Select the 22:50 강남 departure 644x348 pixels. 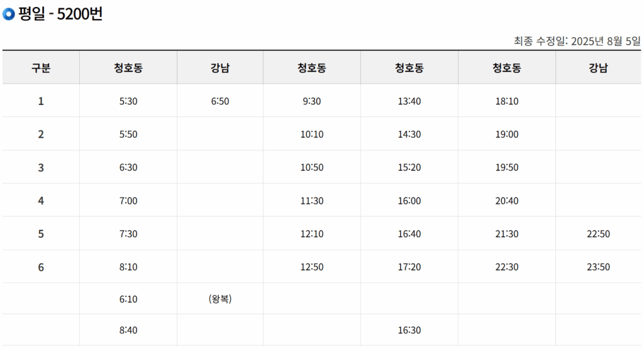pyautogui.click(x=598, y=234)
